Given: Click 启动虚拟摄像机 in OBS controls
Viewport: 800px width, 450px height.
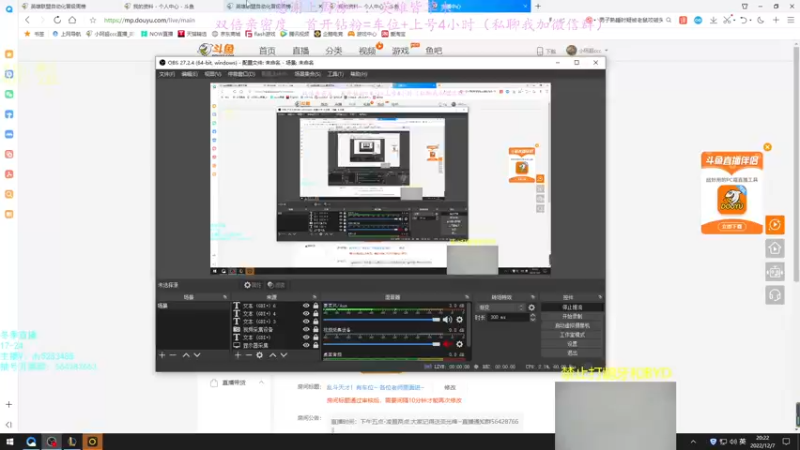Looking at the screenshot, I should click(x=572, y=326).
